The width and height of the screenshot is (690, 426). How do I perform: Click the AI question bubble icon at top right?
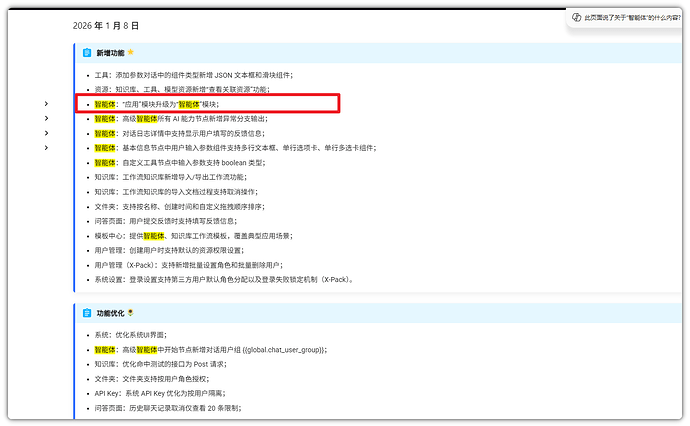coord(577,17)
